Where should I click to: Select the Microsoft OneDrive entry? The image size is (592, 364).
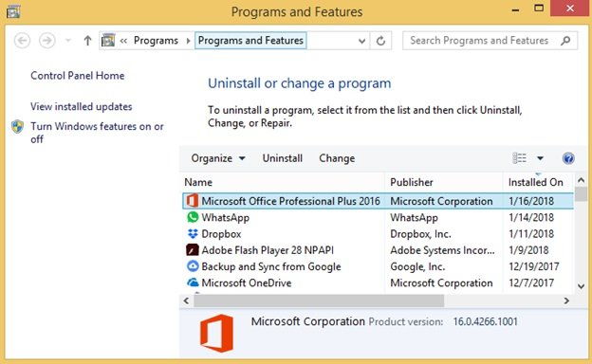247,282
